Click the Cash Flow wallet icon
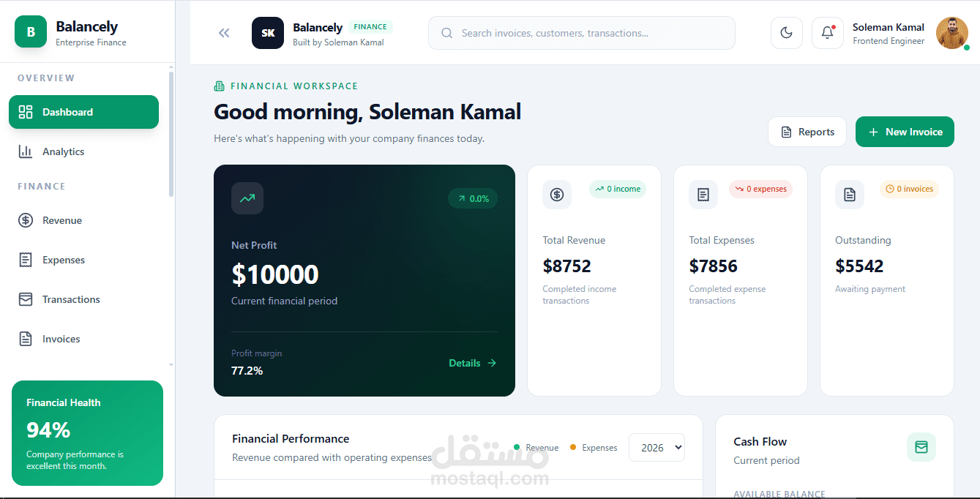Image resolution: width=980 pixels, height=499 pixels. [x=921, y=447]
